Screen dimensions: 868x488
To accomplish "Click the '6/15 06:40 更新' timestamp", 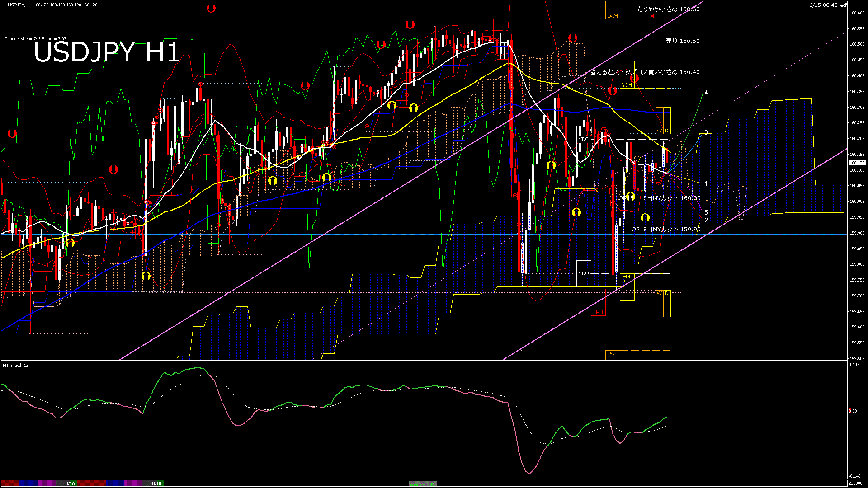I will click(828, 5).
